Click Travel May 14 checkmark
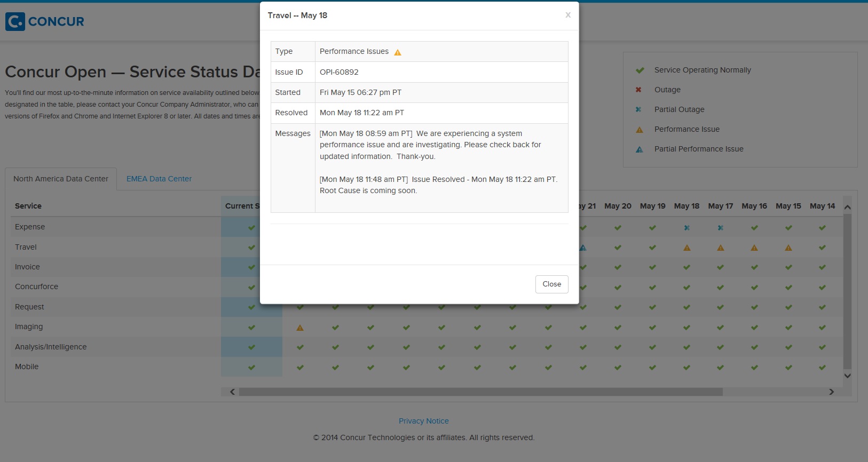The image size is (868, 462). [822, 248]
